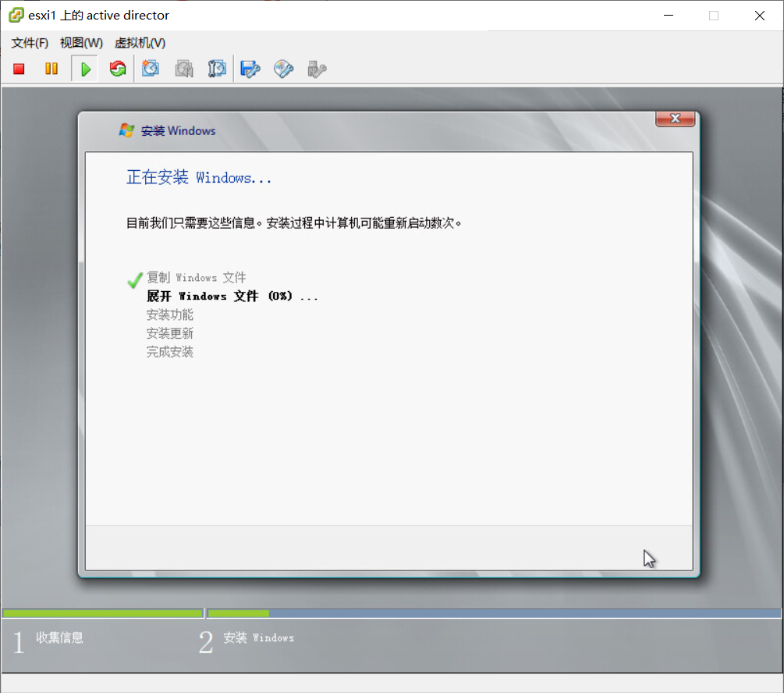Screen dimensions: 784x693
Task: Restart the guest using the red-green Reset icon
Action: [118, 69]
